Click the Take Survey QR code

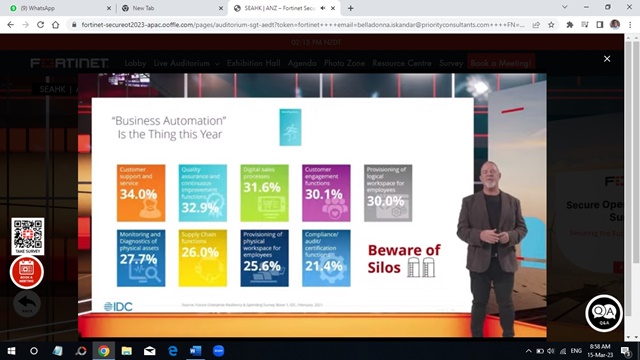pyautogui.click(x=28, y=236)
